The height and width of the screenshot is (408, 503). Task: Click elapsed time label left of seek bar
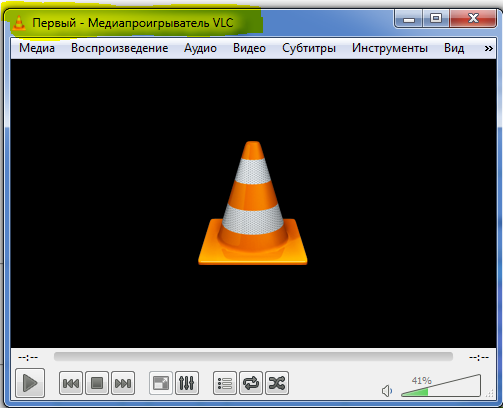click(x=28, y=358)
